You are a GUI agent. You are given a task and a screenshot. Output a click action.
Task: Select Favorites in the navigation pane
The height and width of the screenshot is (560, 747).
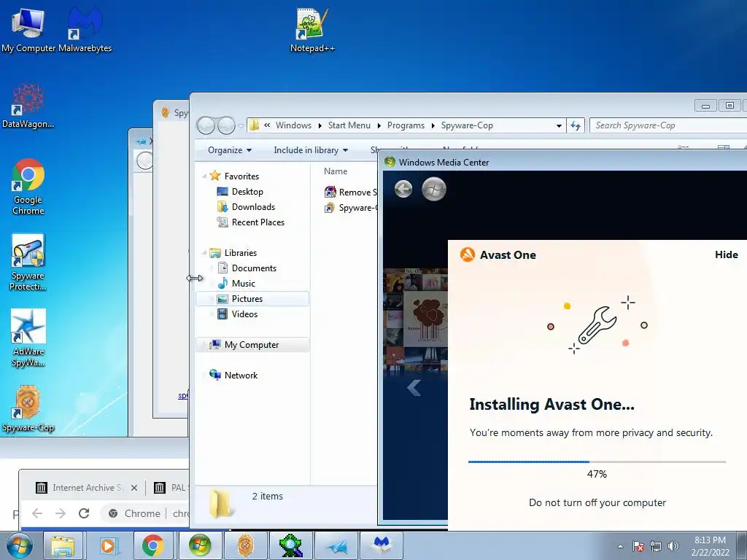click(241, 176)
